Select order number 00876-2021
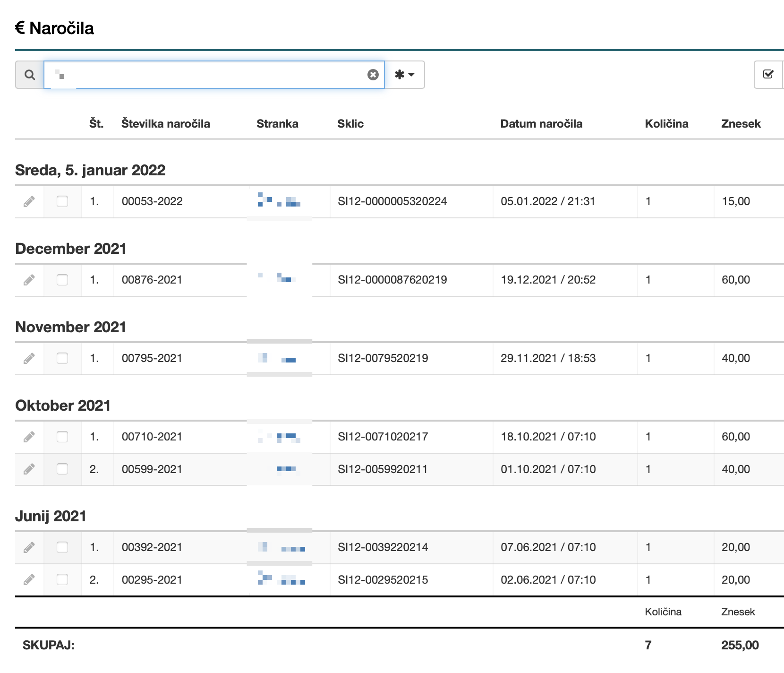784x673 pixels. tap(152, 280)
